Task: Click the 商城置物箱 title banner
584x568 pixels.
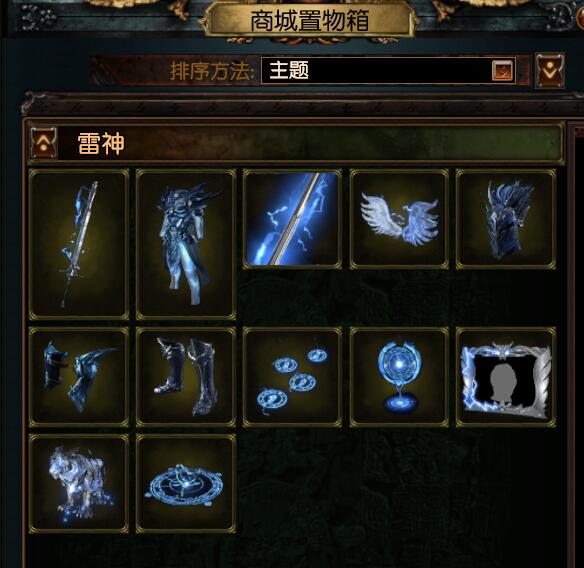Action: tap(310, 20)
